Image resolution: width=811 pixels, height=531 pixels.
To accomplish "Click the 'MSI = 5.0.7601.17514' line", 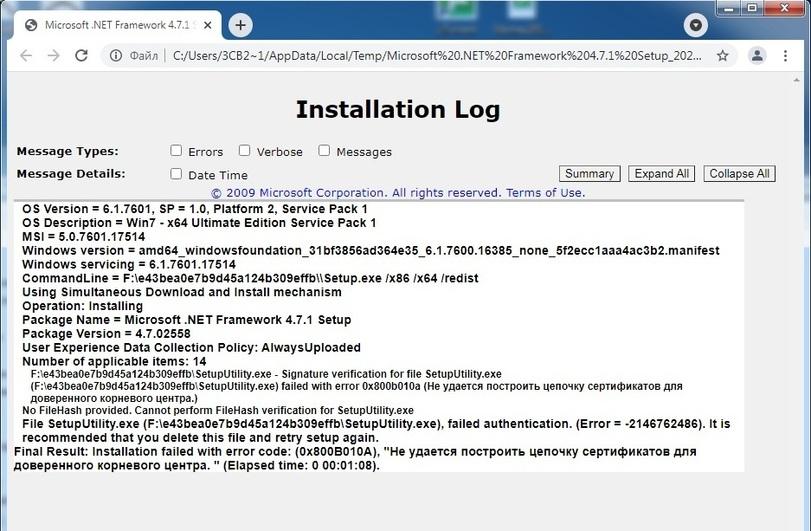I will tap(83, 237).
